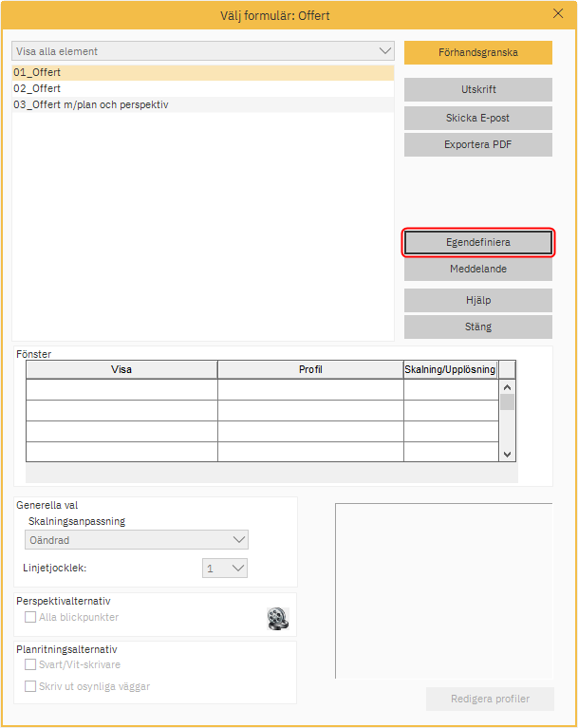Check Skriv ut osynliga väggar
This screenshot has height=728, width=578.
30,686
